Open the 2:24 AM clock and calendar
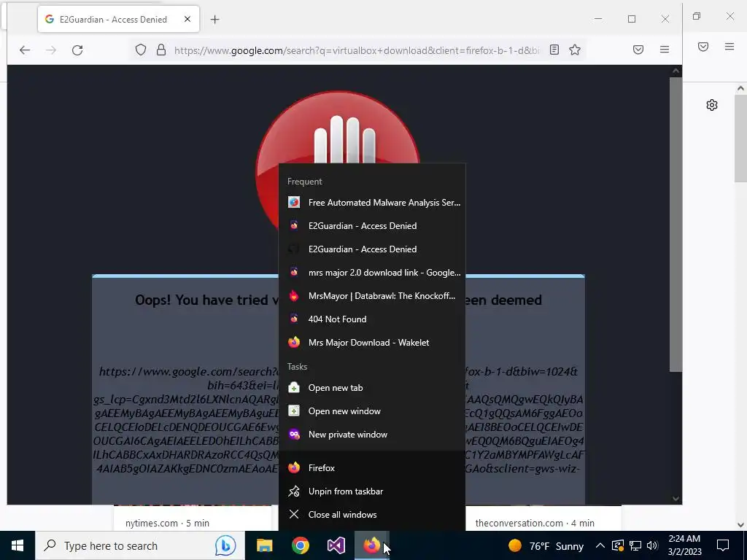Viewport: 747px width, 560px height. coord(684,545)
